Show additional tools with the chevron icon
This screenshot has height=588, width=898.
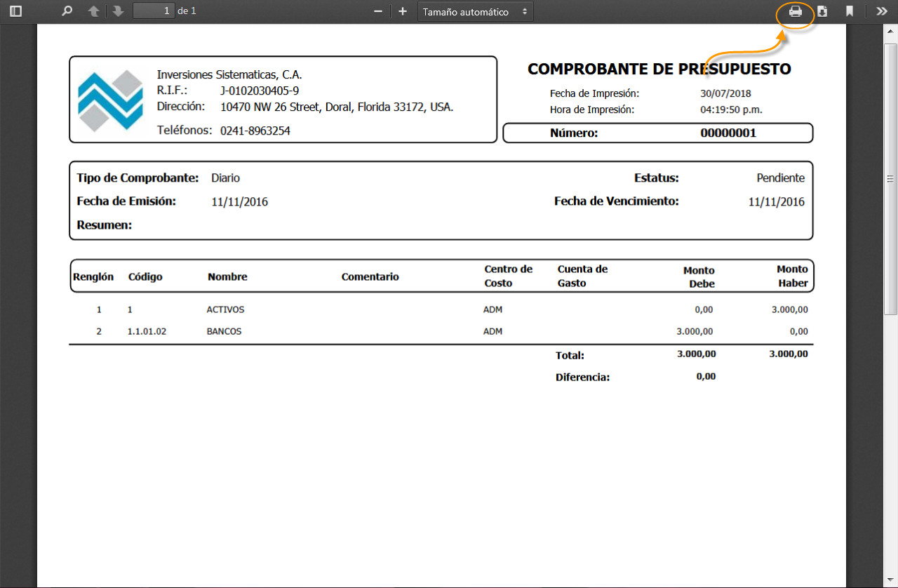point(881,11)
